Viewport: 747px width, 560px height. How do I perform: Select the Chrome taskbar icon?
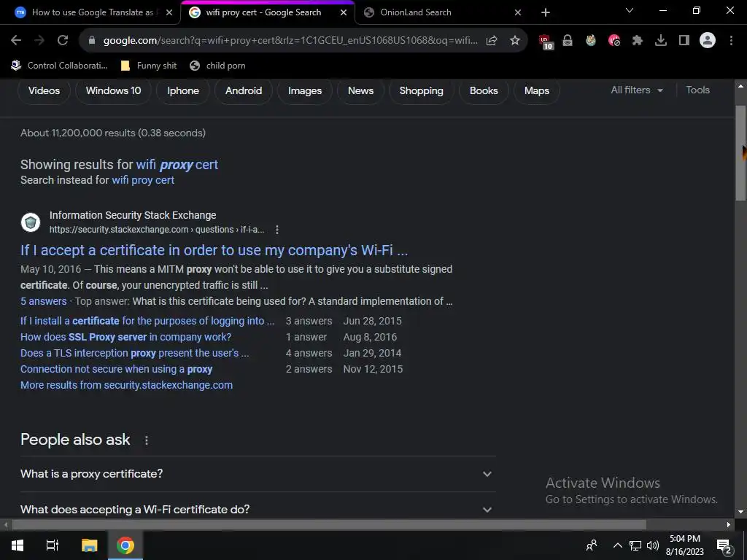(125, 545)
